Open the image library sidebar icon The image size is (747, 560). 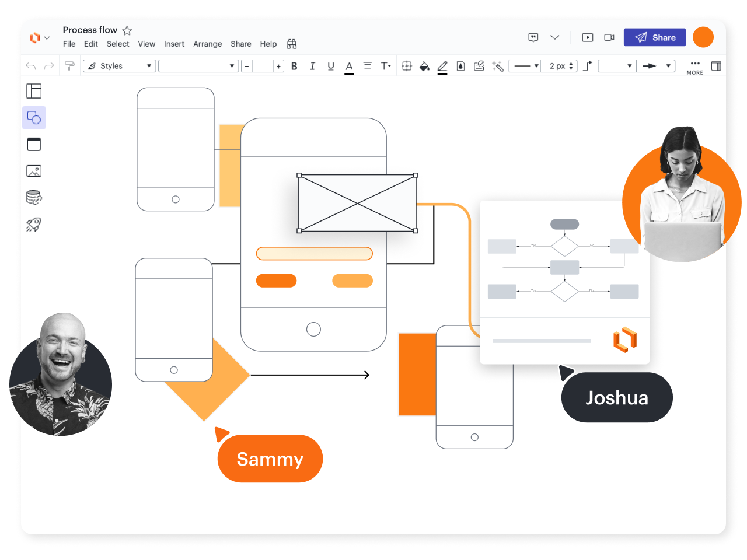click(34, 171)
